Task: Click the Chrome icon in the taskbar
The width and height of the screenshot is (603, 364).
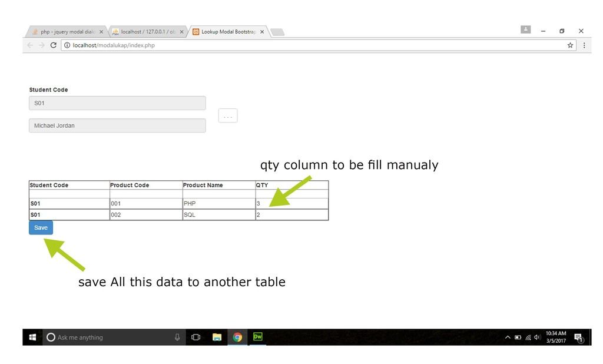Action: coord(237,337)
